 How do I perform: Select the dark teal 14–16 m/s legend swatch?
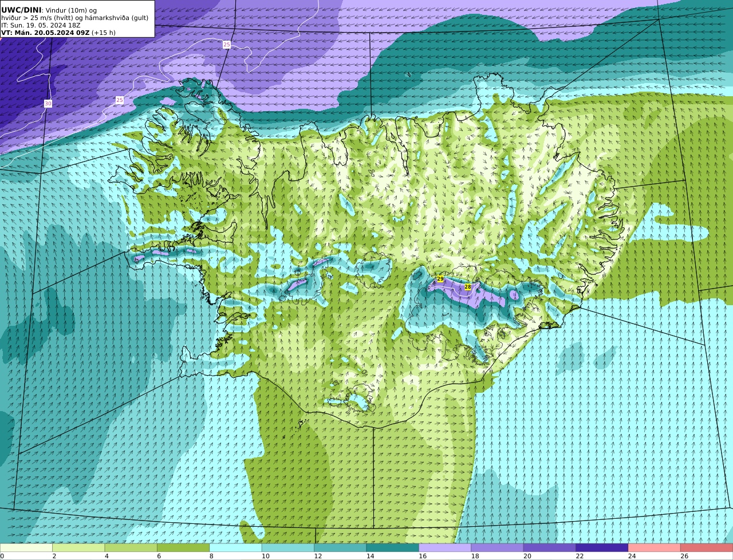click(393, 548)
